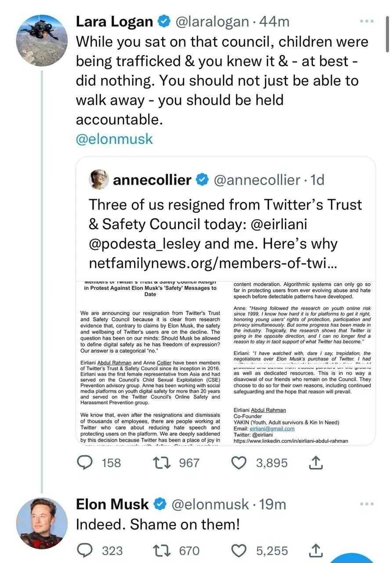Open annecollier's small profile picture
This screenshot has height=563, width=392.
(x=99, y=179)
